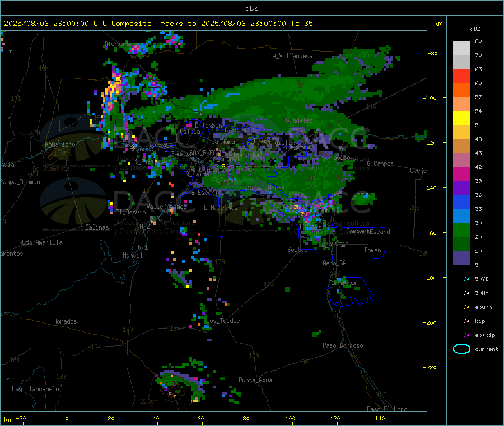Click the E_Escorial map label
Viewport: 504px width, 426px height.
tap(208, 193)
